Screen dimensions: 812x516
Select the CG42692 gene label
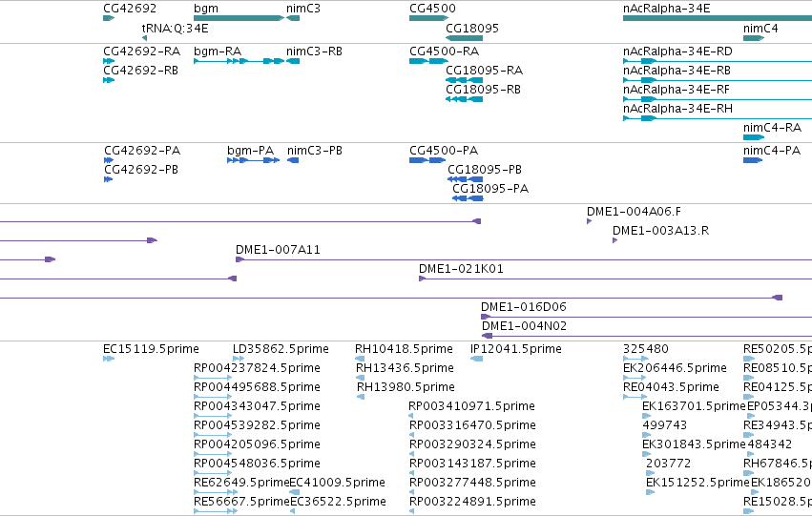(x=130, y=9)
